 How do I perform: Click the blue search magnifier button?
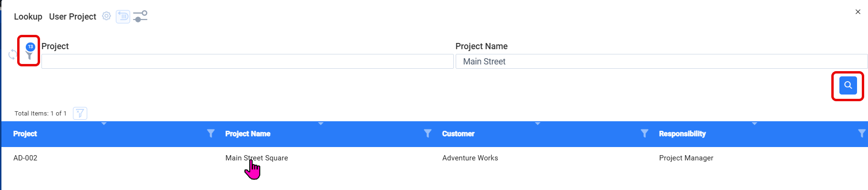(x=848, y=85)
